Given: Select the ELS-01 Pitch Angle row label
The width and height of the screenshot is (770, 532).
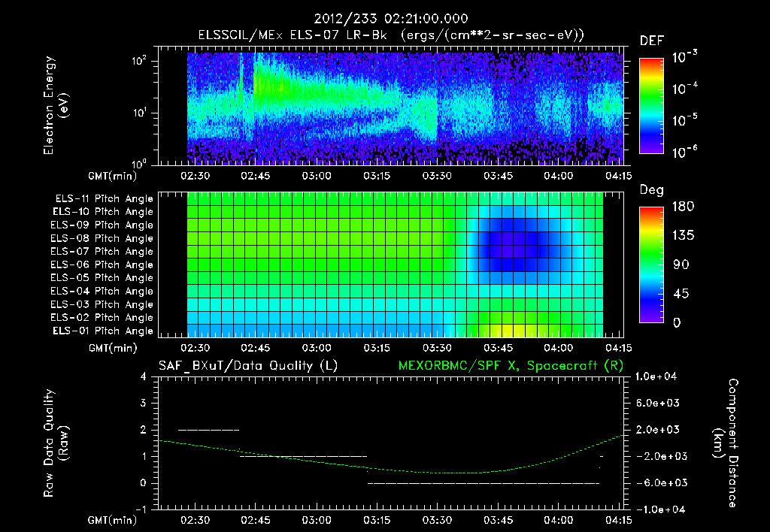Looking at the screenshot, I should pyautogui.click(x=103, y=331).
